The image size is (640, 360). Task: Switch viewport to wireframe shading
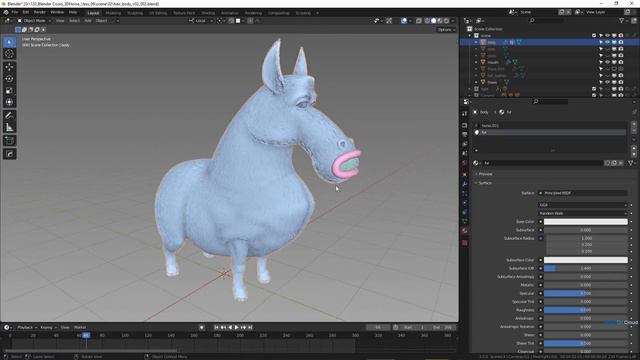coord(427,20)
